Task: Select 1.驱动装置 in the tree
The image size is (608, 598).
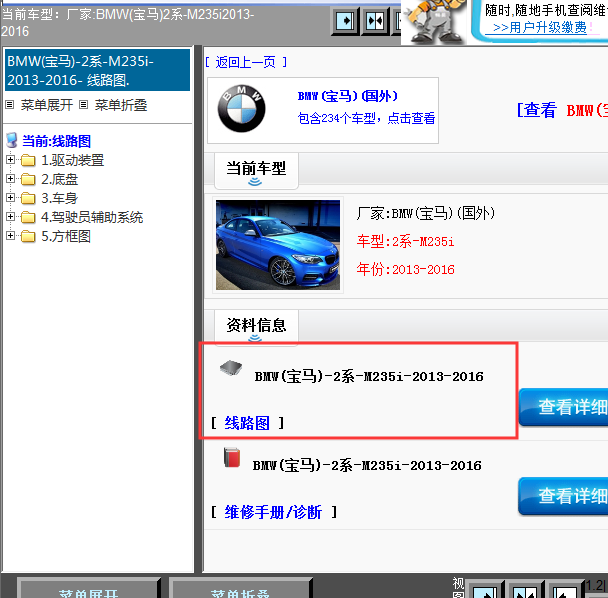Action: tap(73, 160)
